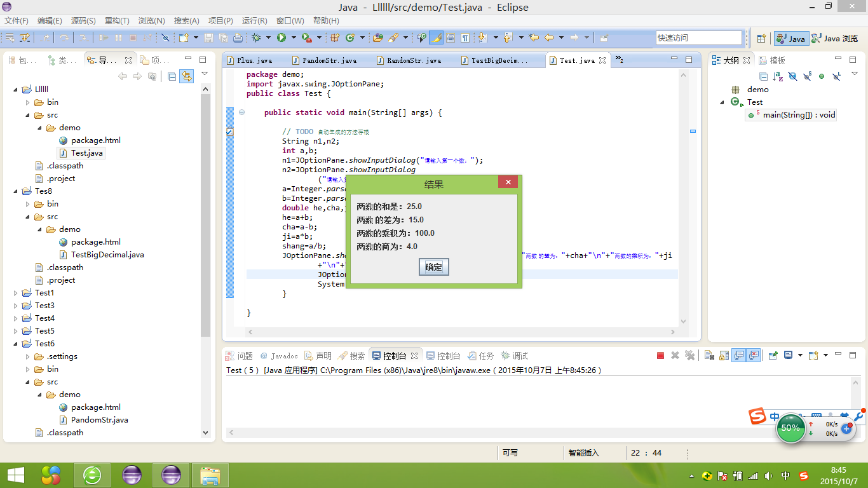Image resolution: width=868 pixels, height=488 pixels.
Task: Click the Print icon in main toolbar
Action: (x=238, y=37)
